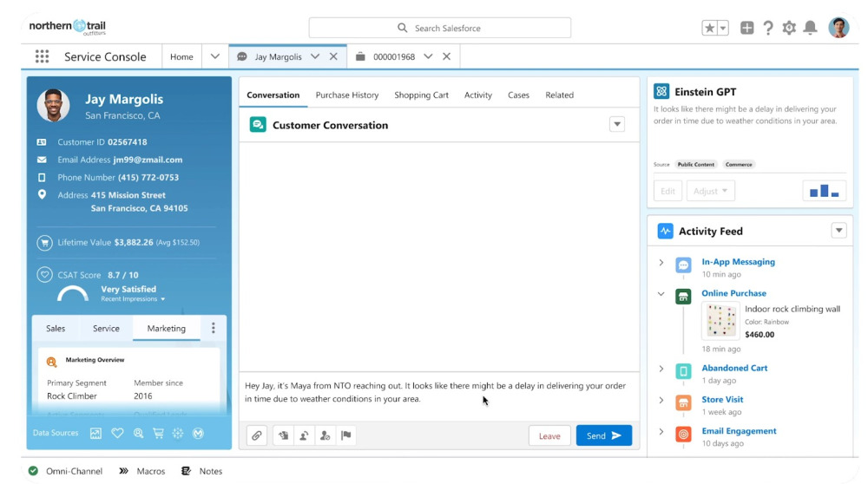Expand the Store Visit activity

661,400
